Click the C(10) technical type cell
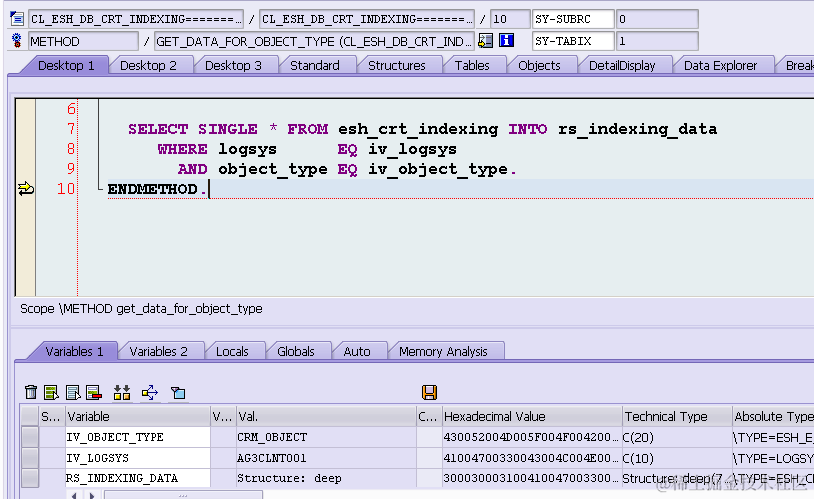814x499 pixels. coord(677,458)
